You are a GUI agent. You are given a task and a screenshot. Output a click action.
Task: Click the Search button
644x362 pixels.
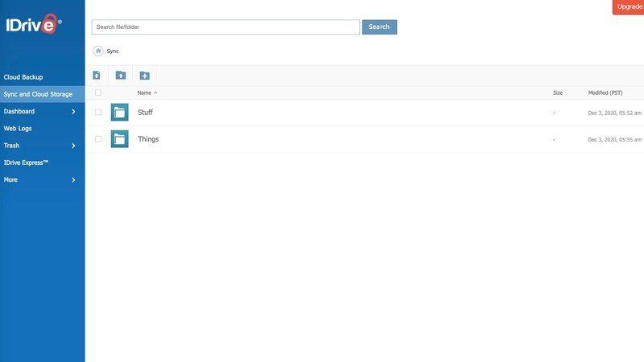pos(379,27)
